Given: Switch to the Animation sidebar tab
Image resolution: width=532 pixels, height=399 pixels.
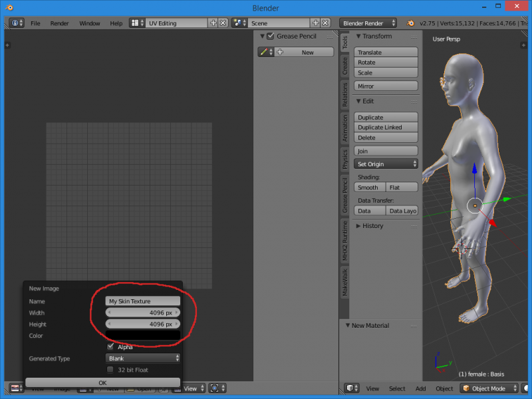Looking at the screenshot, I should [x=344, y=128].
